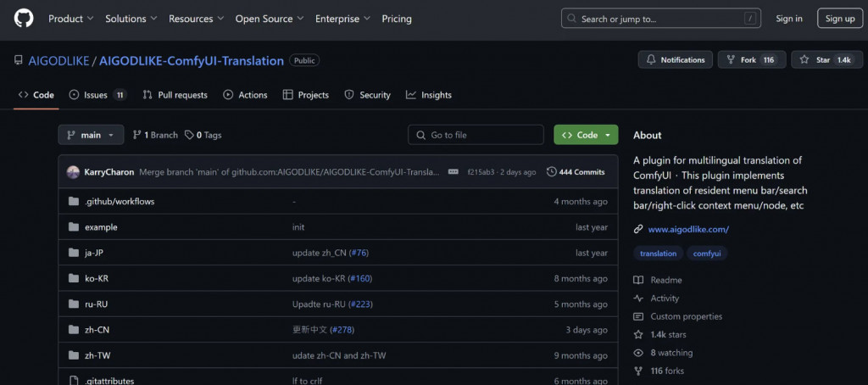Screen dimensions: 868x385
Task: Open pull request #76 link
Action: pos(359,253)
